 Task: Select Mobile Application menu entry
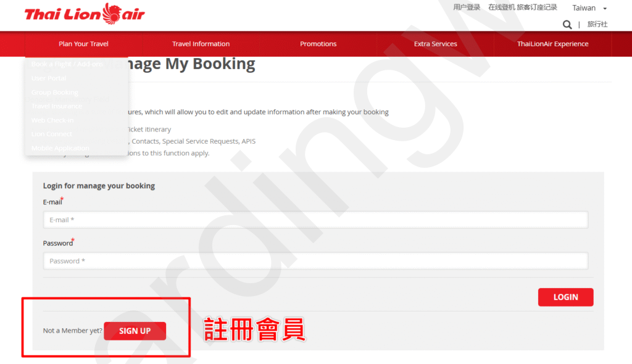(x=60, y=148)
